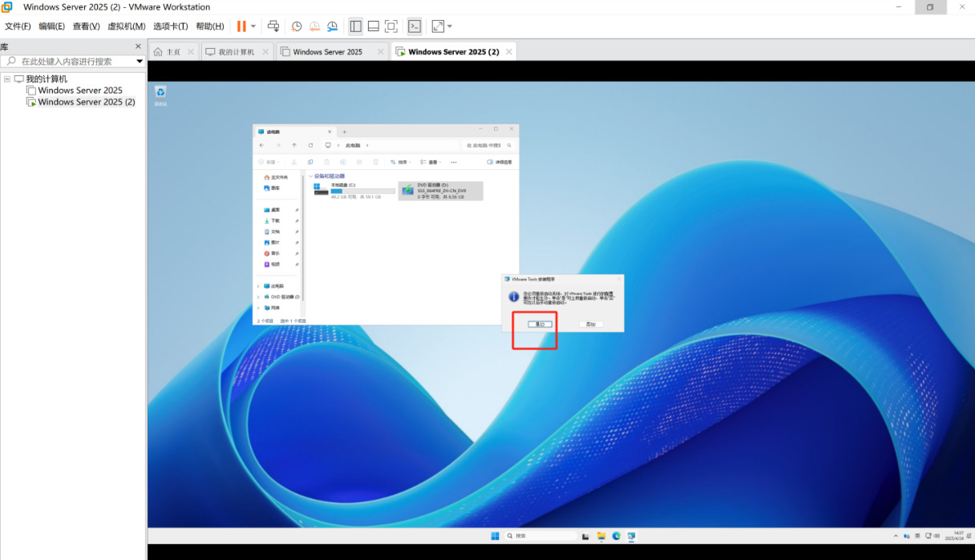Open the stretch display dropdown arrow
The image size is (975, 560).
450,26
